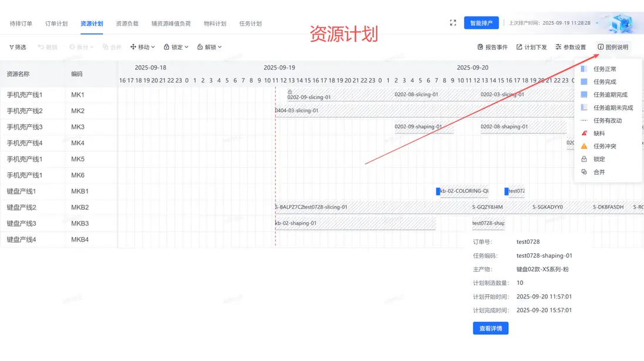
Task: Click the 任务逾期完成 legend swatch
Action: pyautogui.click(x=584, y=94)
